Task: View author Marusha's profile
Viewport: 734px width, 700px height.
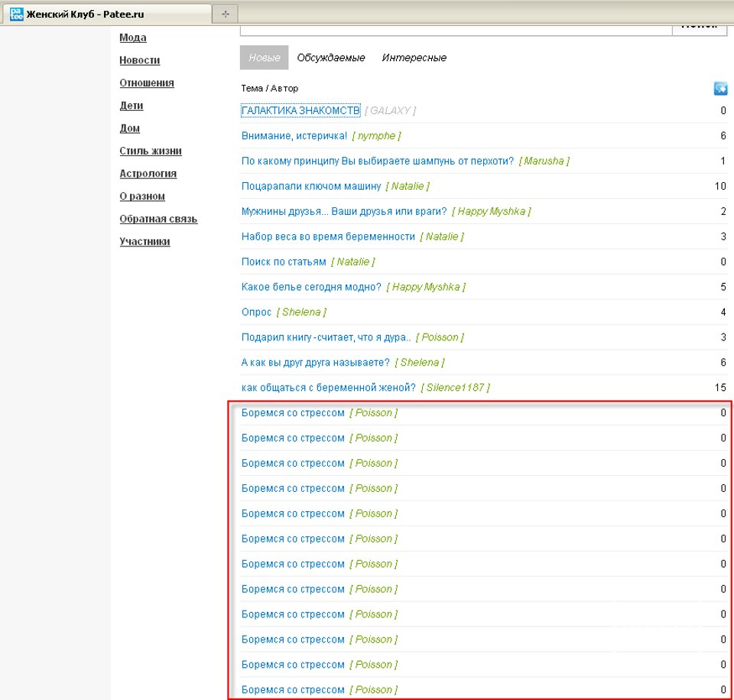Action: [544, 161]
